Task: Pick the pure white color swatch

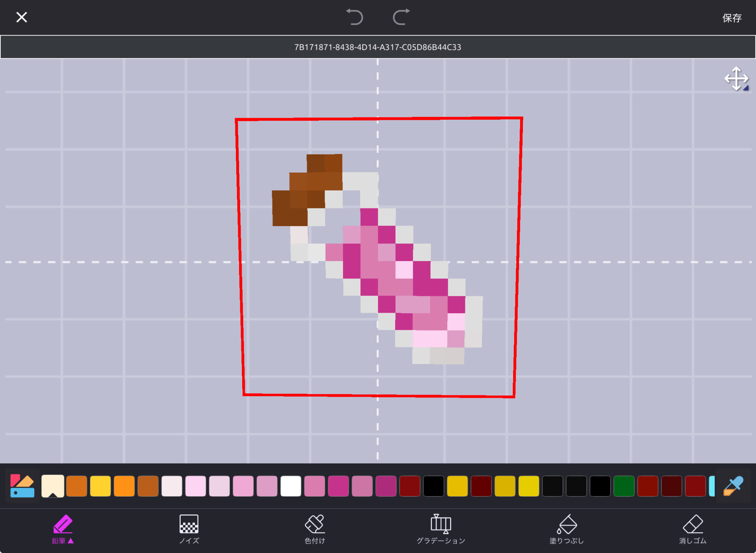Action: pyautogui.click(x=291, y=486)
